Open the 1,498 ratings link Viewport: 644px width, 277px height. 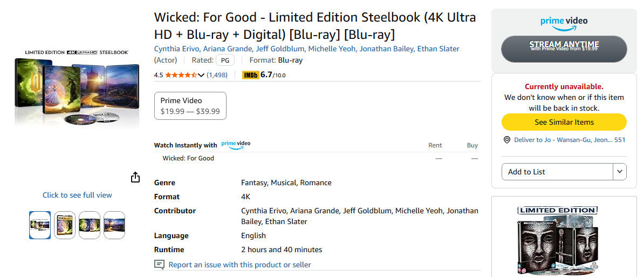click(x=217, y=75)
